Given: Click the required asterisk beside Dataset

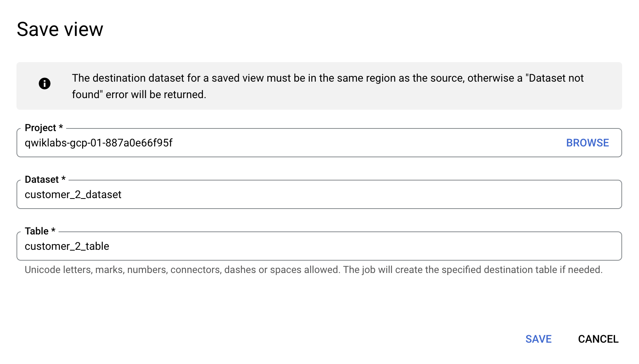Looking at the screenshot, I should [63, 179].
